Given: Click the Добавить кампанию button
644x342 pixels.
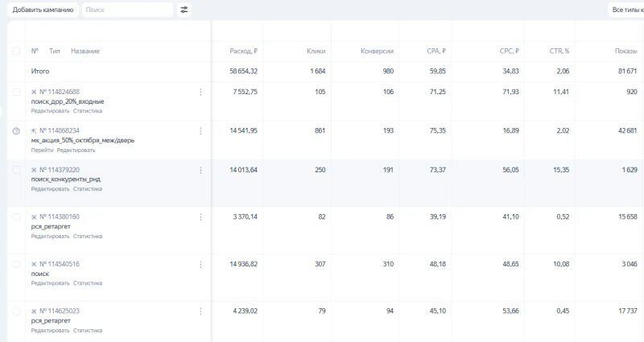Looking at the screenshot, I should 43,10.
